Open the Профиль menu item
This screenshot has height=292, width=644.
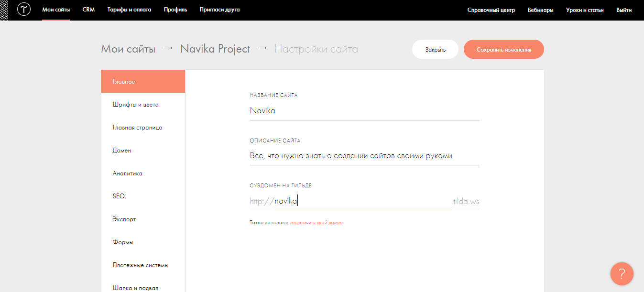click(175, 10)
